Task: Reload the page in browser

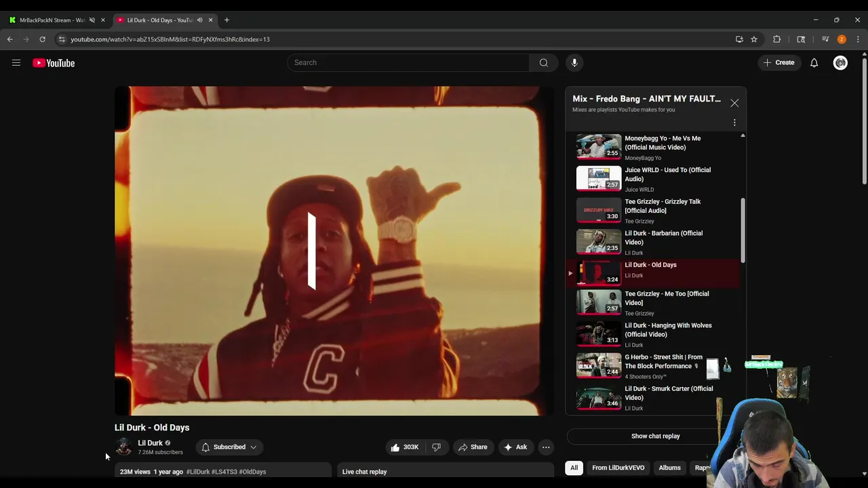Action: coord(42,39)
